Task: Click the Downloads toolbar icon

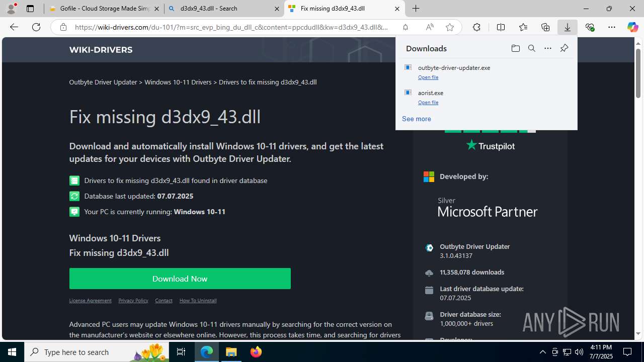Action: pos(568,27)
